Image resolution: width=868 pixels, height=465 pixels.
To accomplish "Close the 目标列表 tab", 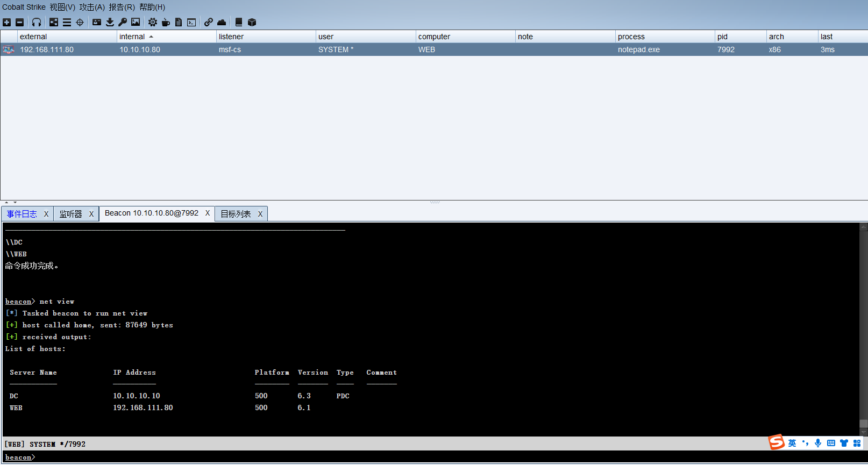I will (x=260, y=214).
